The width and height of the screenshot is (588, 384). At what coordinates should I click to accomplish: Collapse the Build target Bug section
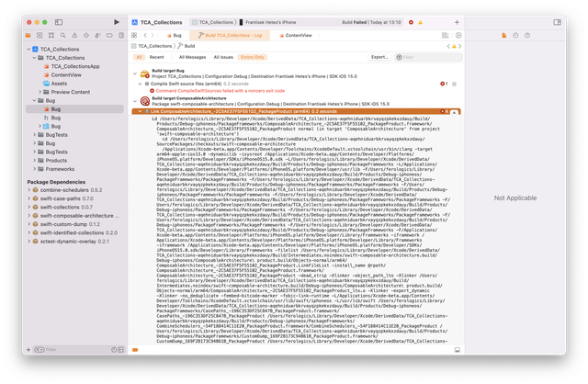(x=135, y=73)
